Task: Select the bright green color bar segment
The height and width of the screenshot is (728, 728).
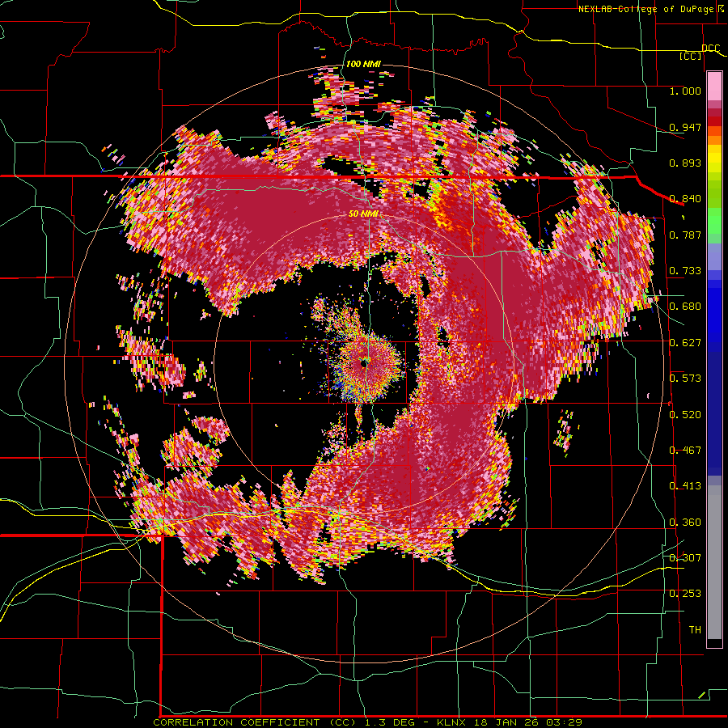Action: [x=714, y=221]
